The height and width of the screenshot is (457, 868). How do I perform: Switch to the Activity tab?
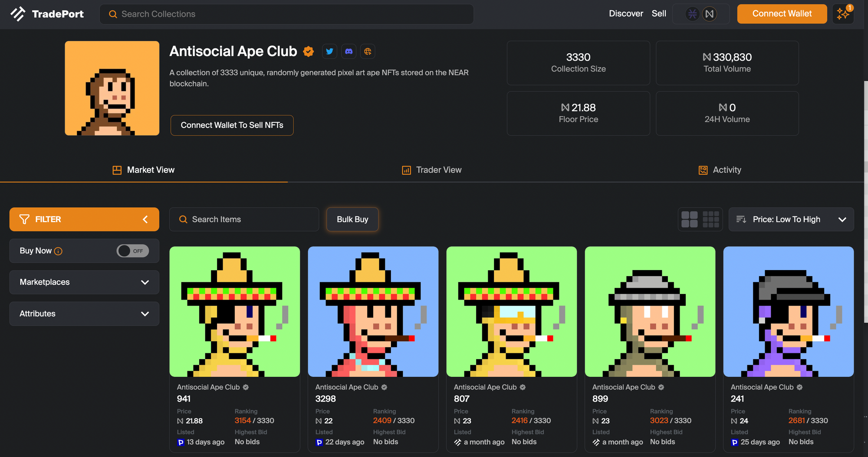(x=720, y=170)
